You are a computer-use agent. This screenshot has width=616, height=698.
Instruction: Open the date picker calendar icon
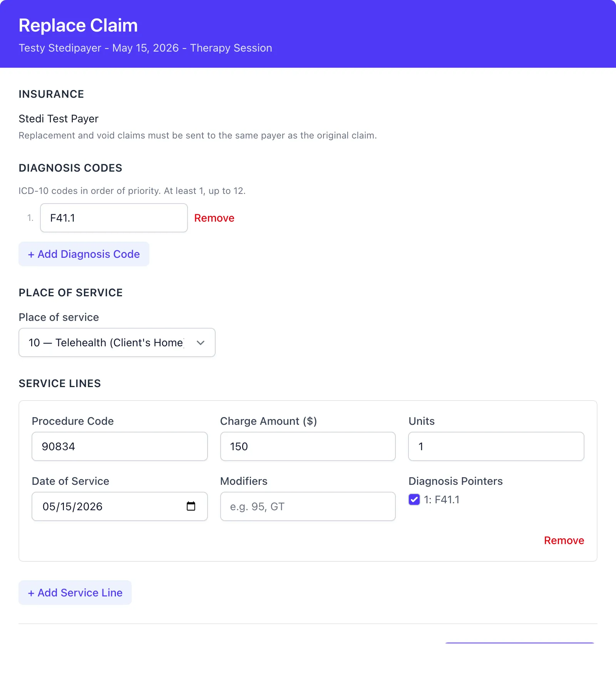pyautogui.click(x=191, y=506)
